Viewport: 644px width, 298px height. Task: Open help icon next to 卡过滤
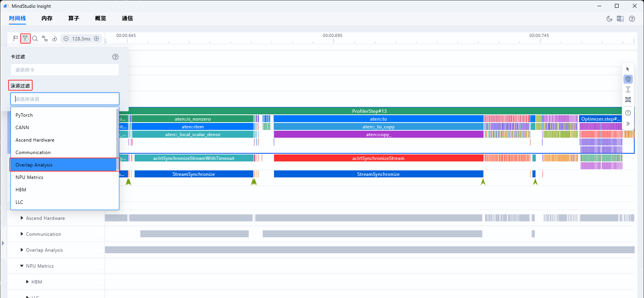(115, 57)
